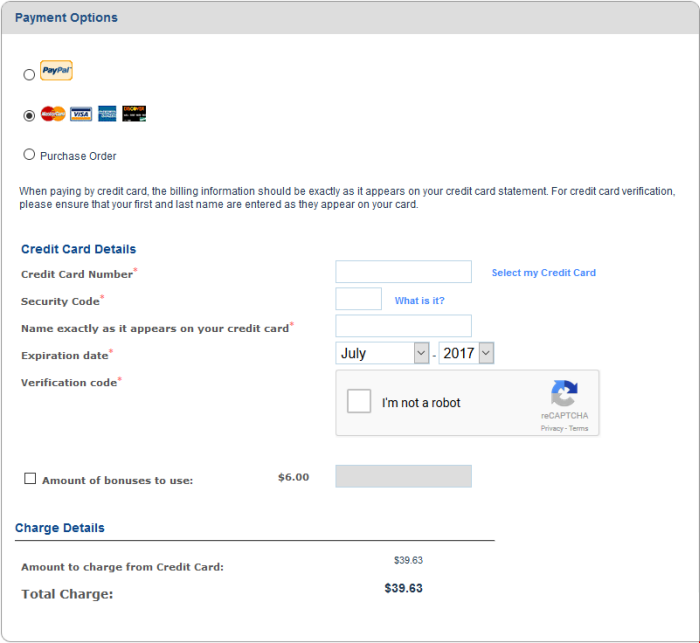The width and height of the screenshot is (700, 643).
Task: Open the expiration year dropdown
Action: pyautogui.click(x=466, y=353)
